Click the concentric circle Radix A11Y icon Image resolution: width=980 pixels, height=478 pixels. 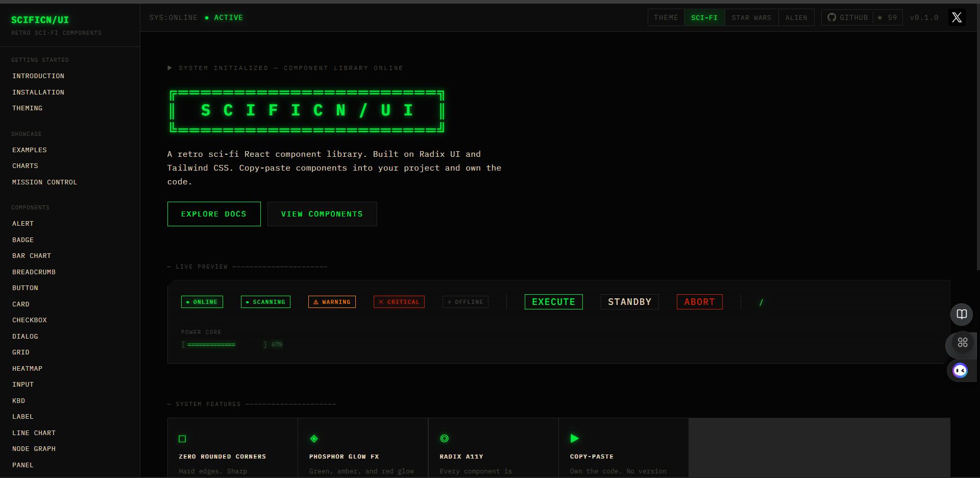(445, 438)
